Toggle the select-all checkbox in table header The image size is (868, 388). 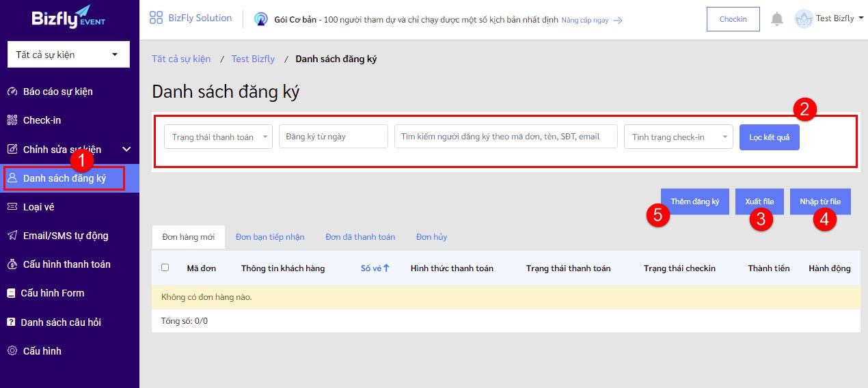(x=165, y=268)
